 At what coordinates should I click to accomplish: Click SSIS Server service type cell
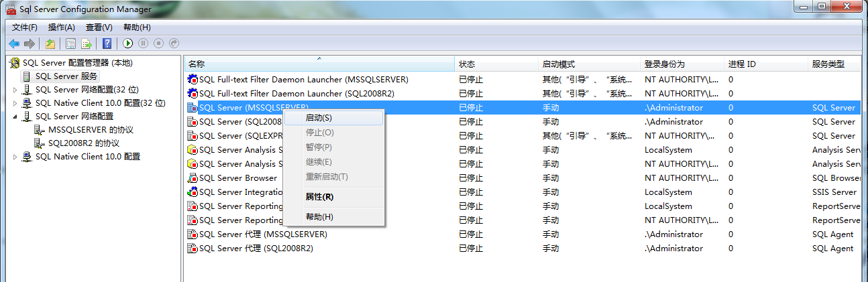point(834,192)
